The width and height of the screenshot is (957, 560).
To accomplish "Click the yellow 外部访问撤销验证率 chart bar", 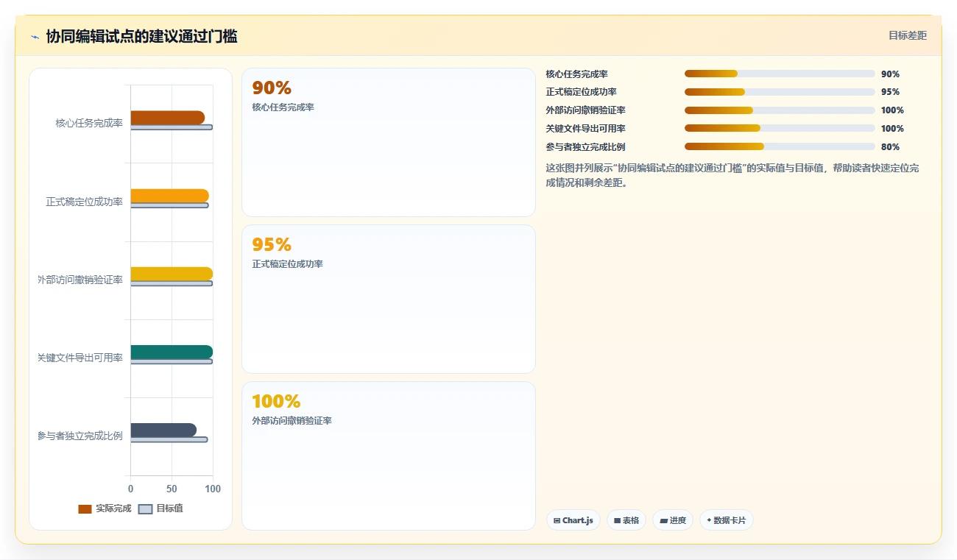I will (x=172, y=274).
